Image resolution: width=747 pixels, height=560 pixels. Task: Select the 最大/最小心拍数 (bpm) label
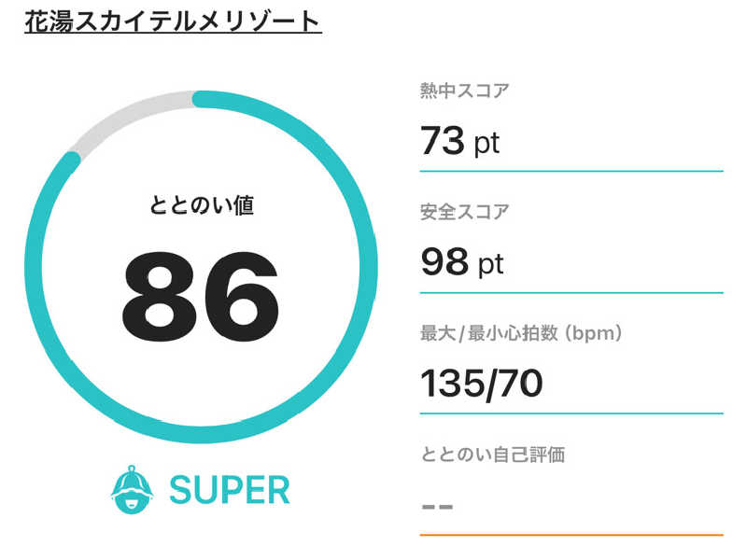pyautogui.click(x=521, y=333)
